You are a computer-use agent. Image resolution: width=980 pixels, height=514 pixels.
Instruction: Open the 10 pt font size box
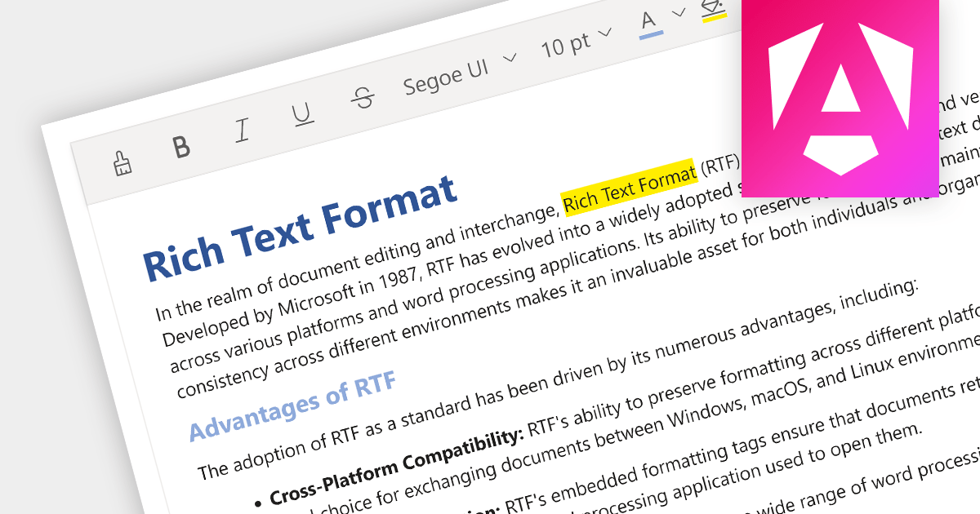tap(565, 46)
